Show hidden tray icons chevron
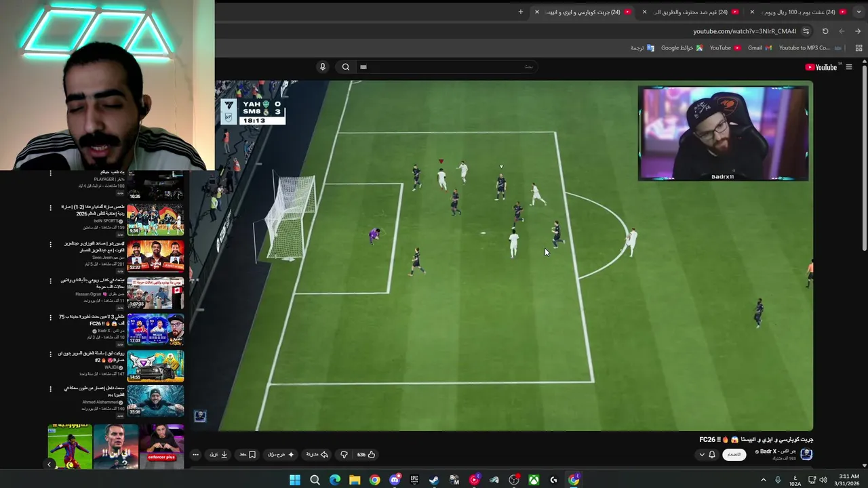The image size is (868, 488). (764, 480)
